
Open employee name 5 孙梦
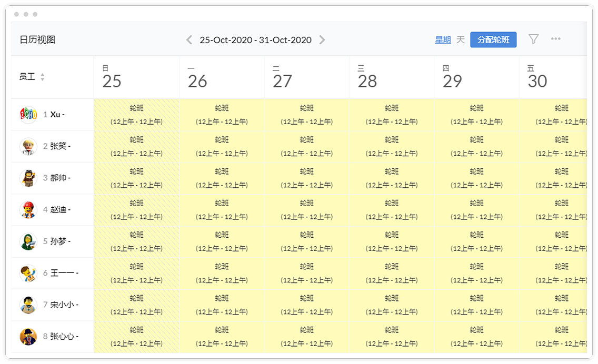click(x=57, y=241)
